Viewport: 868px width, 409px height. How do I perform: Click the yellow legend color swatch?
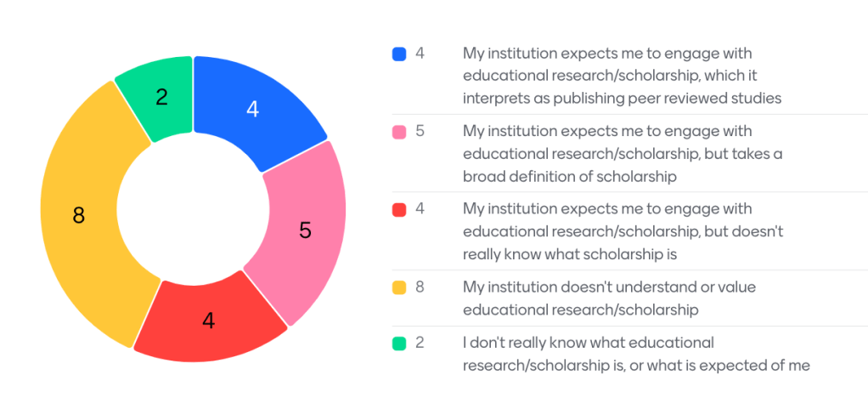(399, 287)
